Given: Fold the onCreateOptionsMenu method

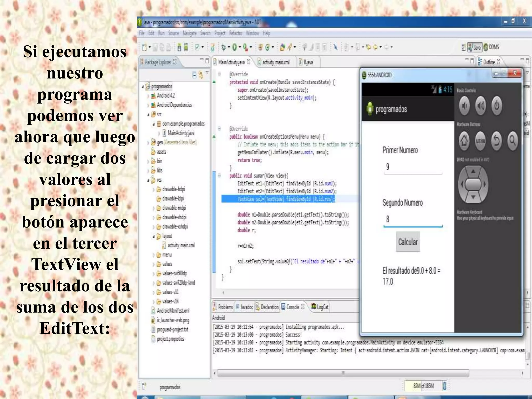Looking at the screenshot, I should 220,128.
